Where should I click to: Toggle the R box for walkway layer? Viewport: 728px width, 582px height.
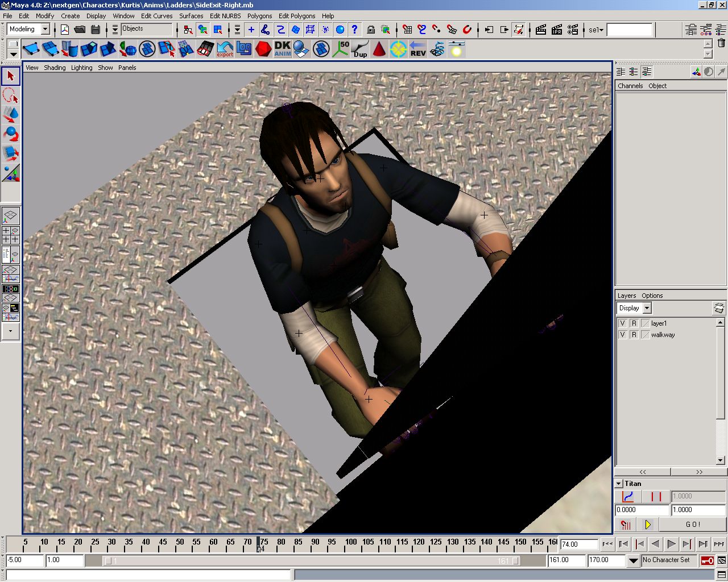pos(634,335)
